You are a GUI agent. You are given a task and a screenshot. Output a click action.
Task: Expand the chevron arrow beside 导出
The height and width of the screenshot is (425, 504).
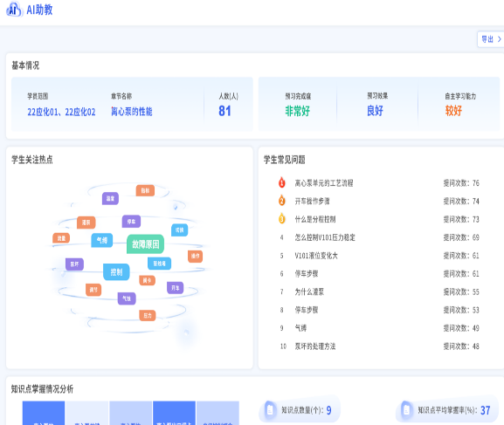coord(499,39)
